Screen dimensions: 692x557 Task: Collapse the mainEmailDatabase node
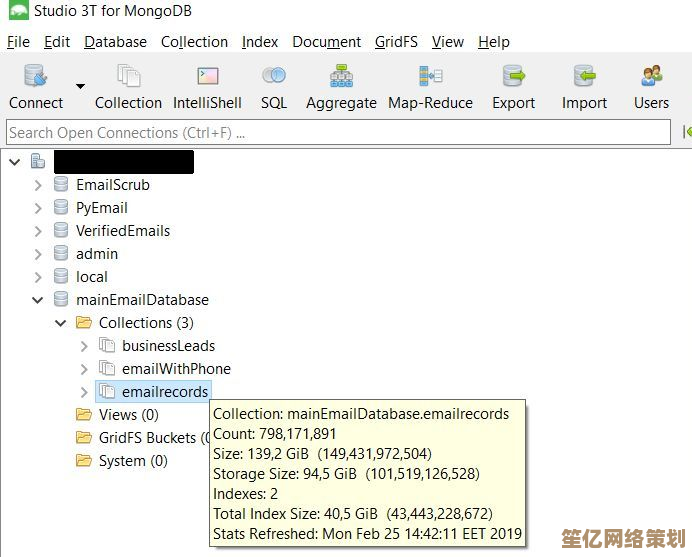point(38,300)
